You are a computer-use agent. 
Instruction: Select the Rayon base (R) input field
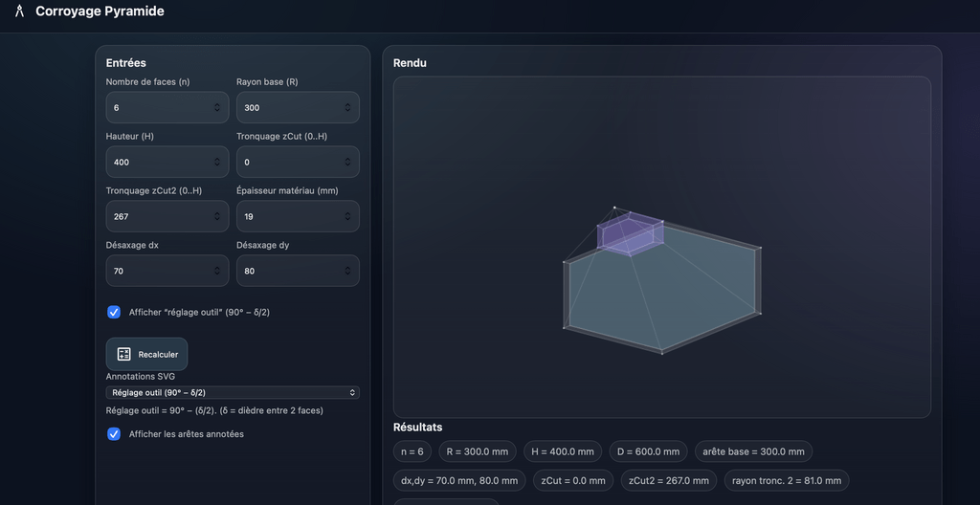pos(289,108)
